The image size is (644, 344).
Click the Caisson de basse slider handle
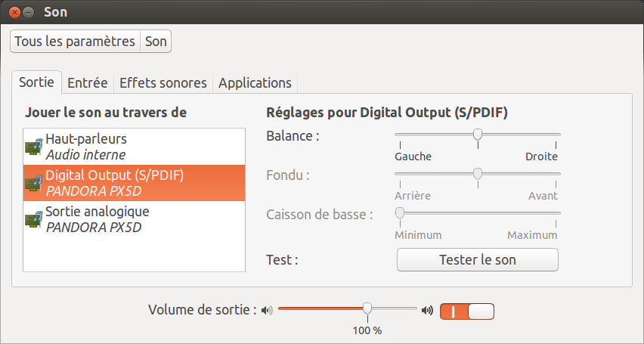coord(400,213)
